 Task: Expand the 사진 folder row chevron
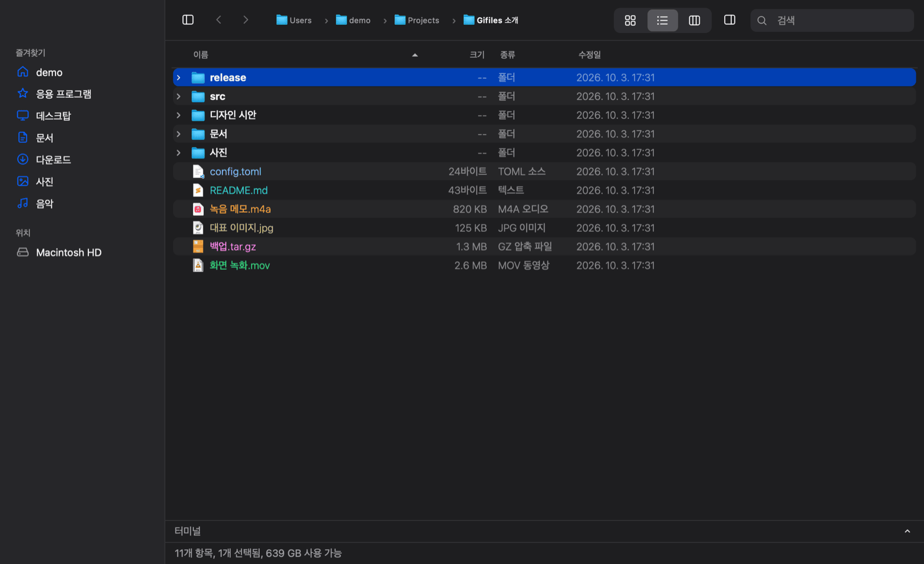point(178,153)
